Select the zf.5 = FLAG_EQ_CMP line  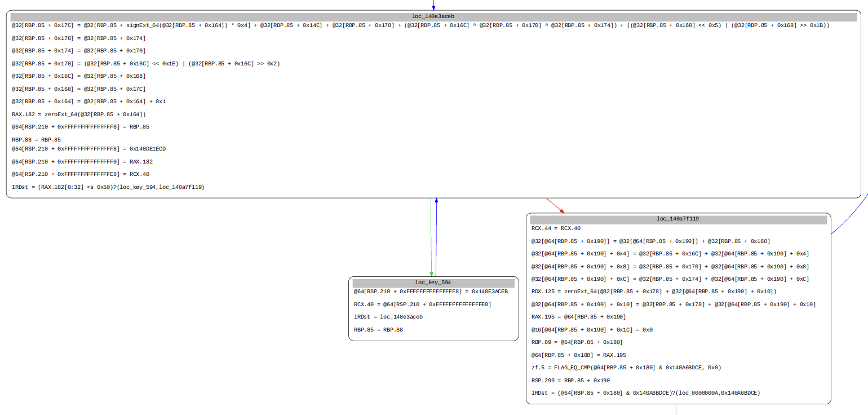[626, 368]
